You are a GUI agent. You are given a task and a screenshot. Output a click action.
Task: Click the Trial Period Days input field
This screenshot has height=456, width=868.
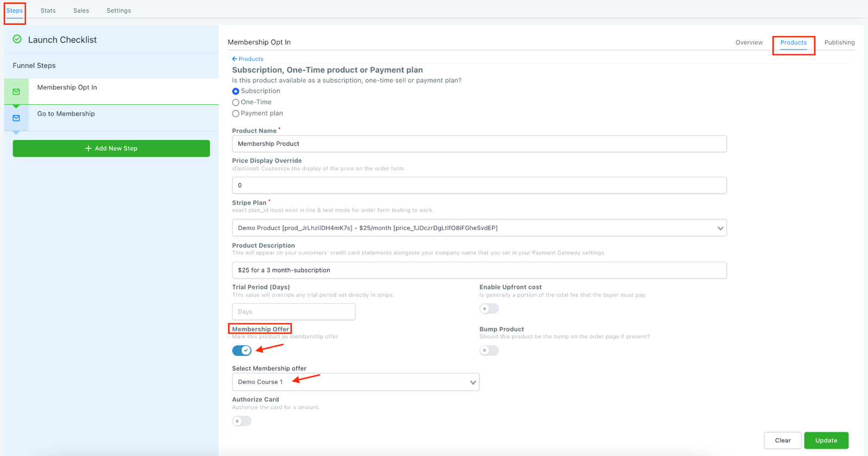293,312
